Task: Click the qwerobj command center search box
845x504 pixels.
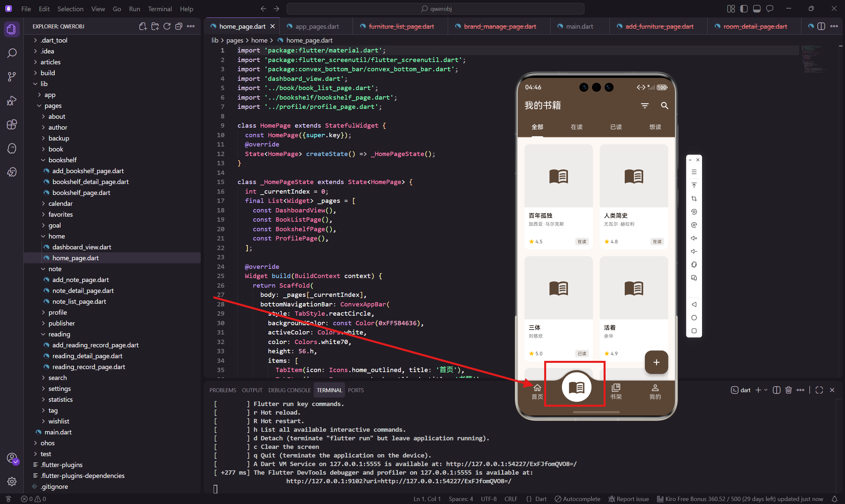Action: click(x=436, y=9)
